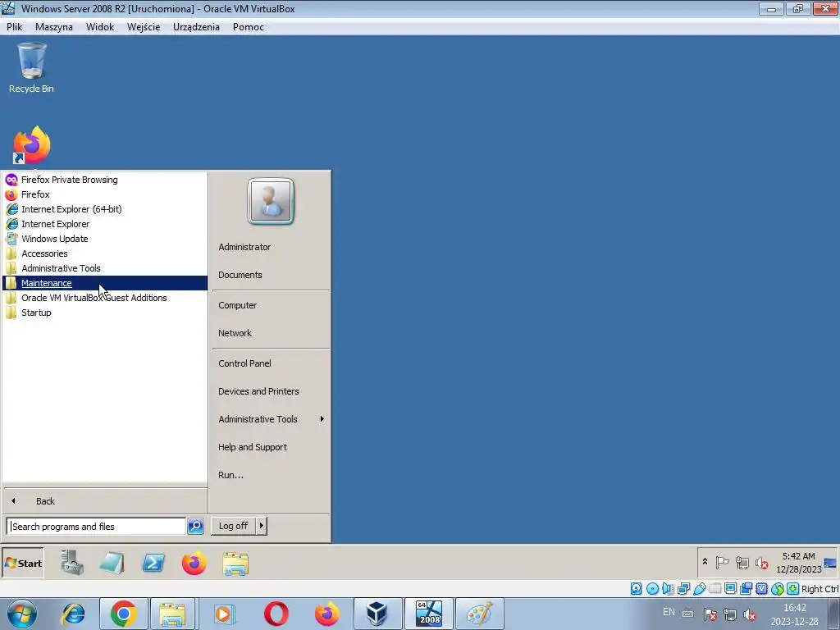Open the Widok menu
Viewport: 840px width, 630px height.
point(100,27)
